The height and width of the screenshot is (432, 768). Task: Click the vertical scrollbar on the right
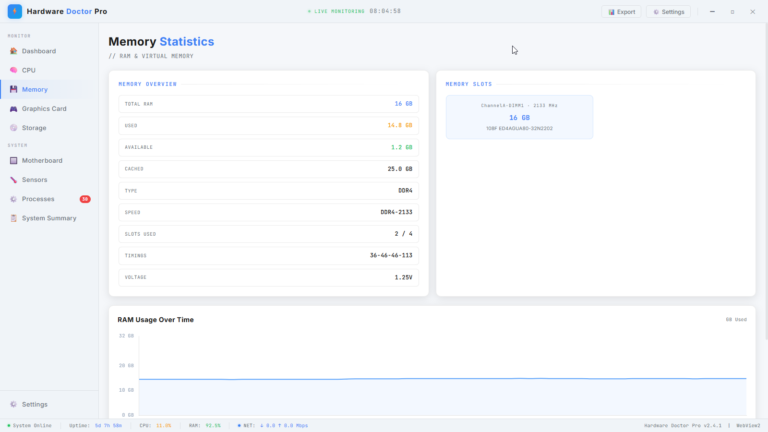[x=766, y=181]
